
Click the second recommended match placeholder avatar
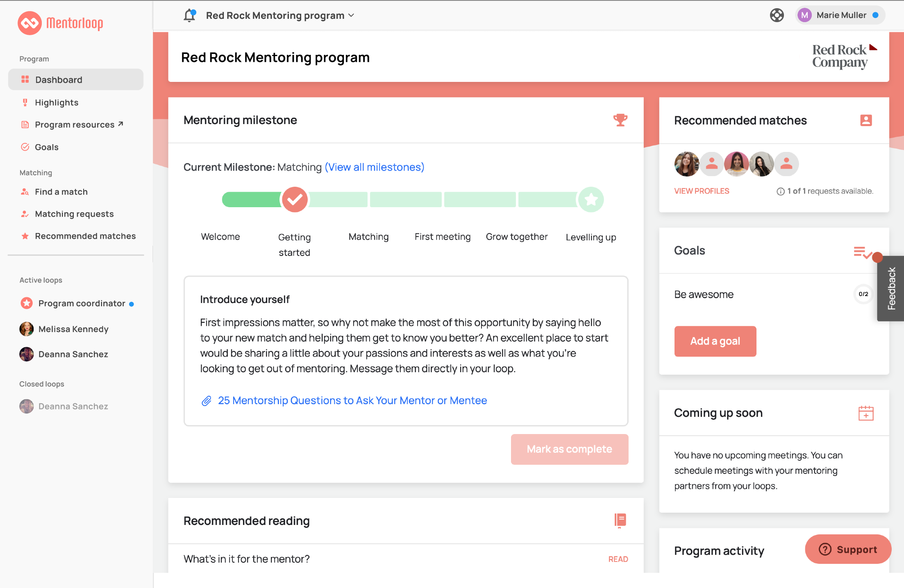(x=712, y=164)
